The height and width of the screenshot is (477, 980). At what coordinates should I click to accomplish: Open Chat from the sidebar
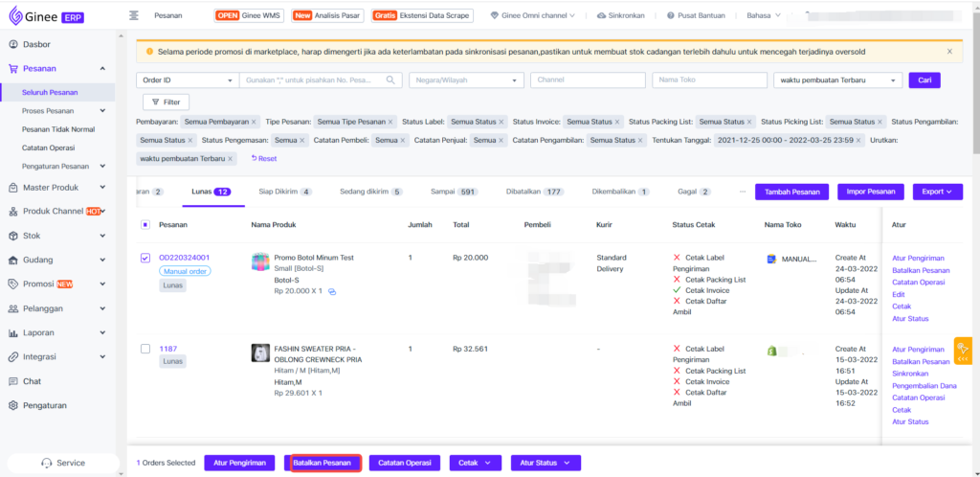(x=32, y=381)
